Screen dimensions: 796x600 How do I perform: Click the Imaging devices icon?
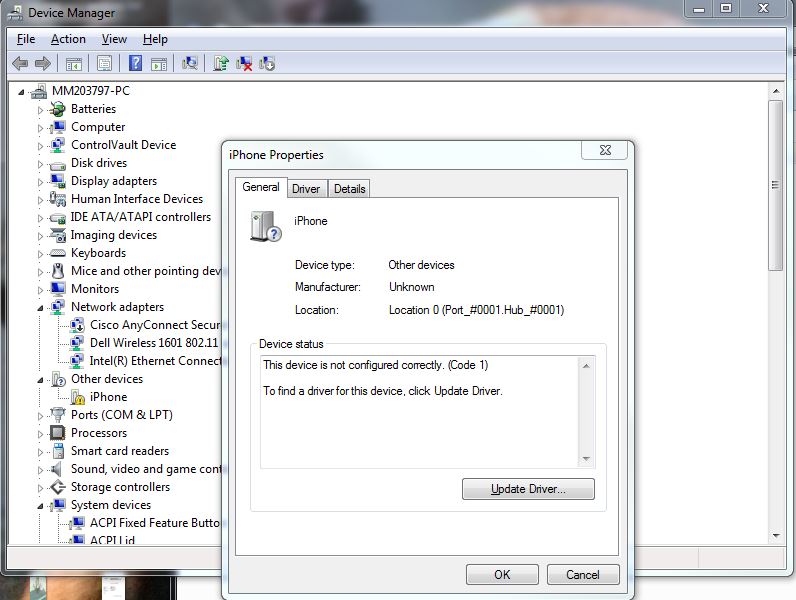[58, 235]
